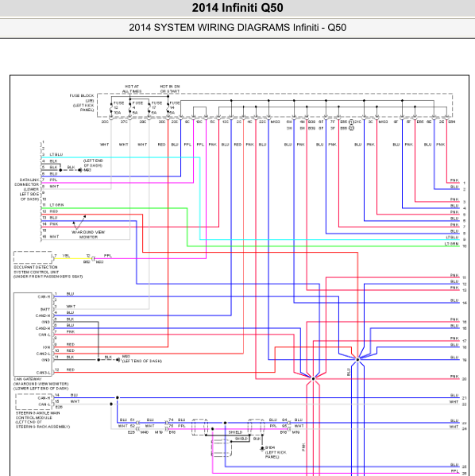The height and width of the screenshot is (476, 475).
Task: Click the '2014 Infiniti Q50' page title
Action: pyautogui.click(x=237, y=8)
